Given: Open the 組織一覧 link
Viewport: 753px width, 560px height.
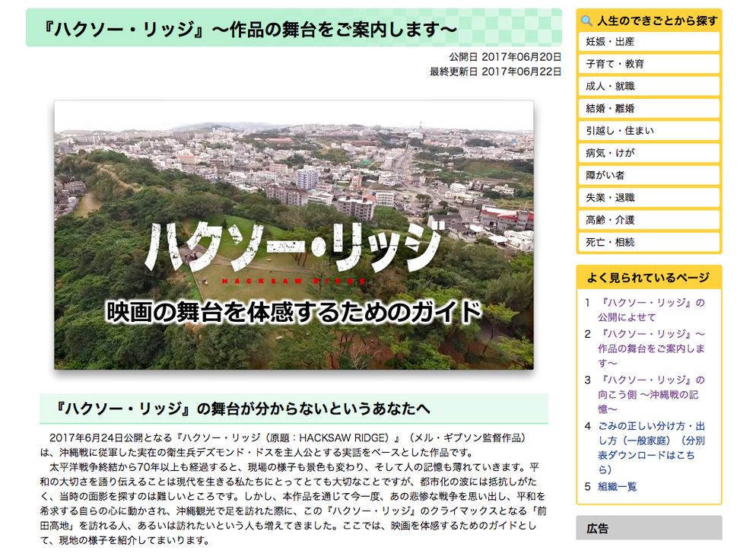Looking at the screenshot, I should (617, 486).
